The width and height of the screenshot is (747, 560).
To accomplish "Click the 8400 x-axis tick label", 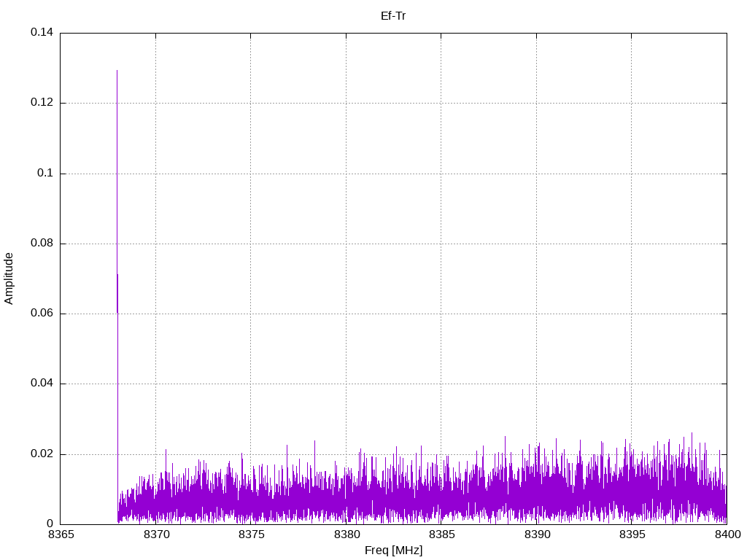I will 727,536.
